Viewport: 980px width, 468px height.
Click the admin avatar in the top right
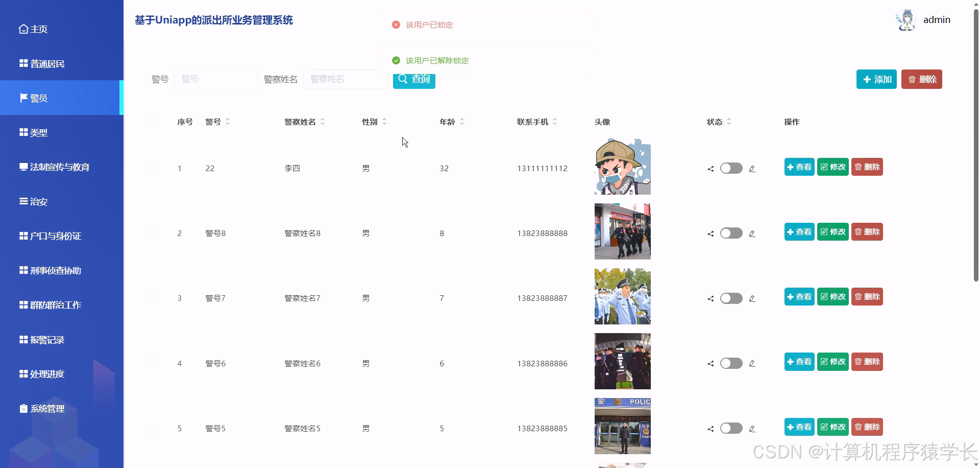click(x=906, y=19)
